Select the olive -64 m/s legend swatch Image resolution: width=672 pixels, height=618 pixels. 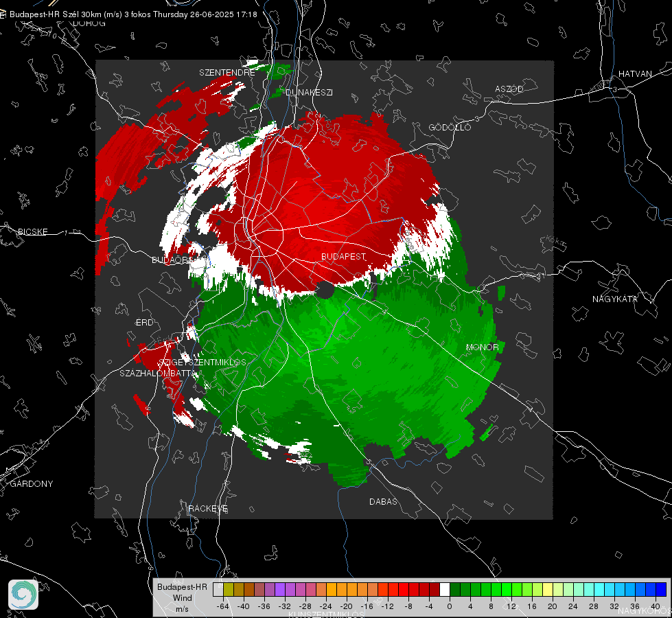point(229,589)
